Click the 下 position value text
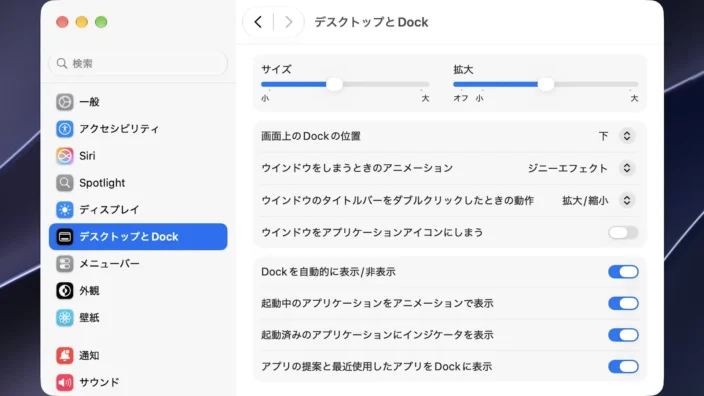 [603, 136]
